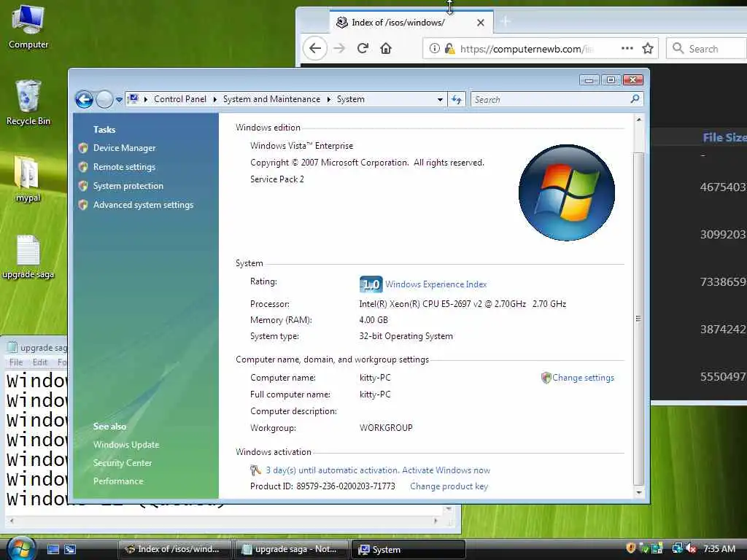747x560 pixels.
Task: Click the Windows Vista logo orb
Action: pos(566,192)
